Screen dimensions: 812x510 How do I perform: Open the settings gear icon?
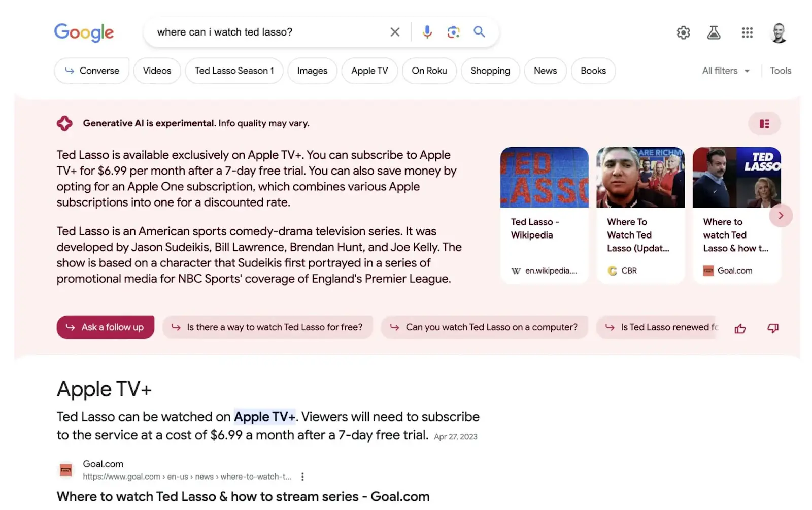click(684, 33)
